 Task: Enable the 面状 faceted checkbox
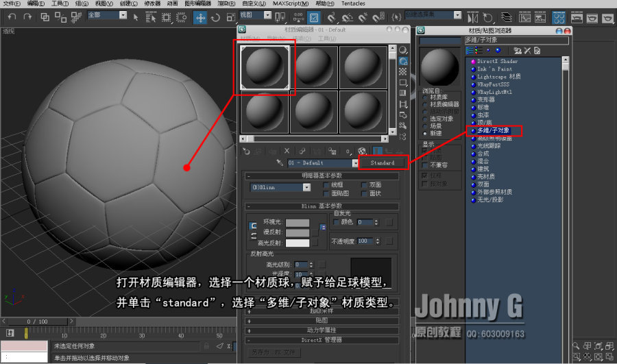pyautogui.click(x=364, y=193)
